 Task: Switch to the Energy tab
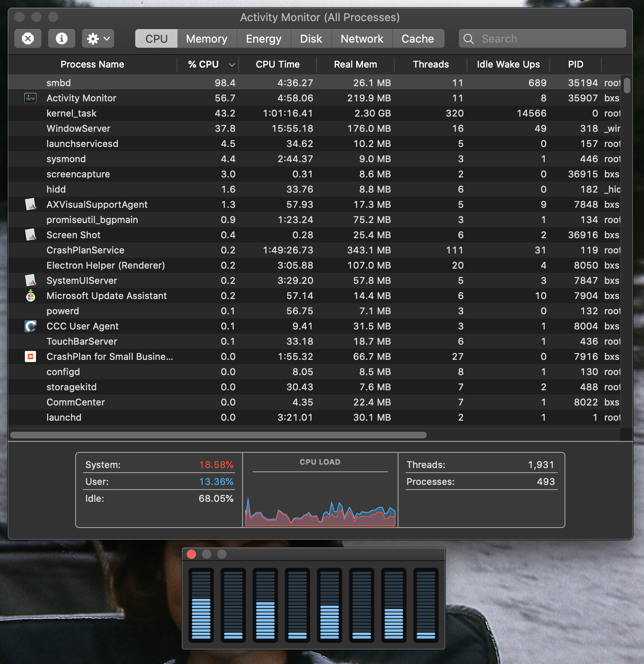pyautogui.click(x=264, y=38)
